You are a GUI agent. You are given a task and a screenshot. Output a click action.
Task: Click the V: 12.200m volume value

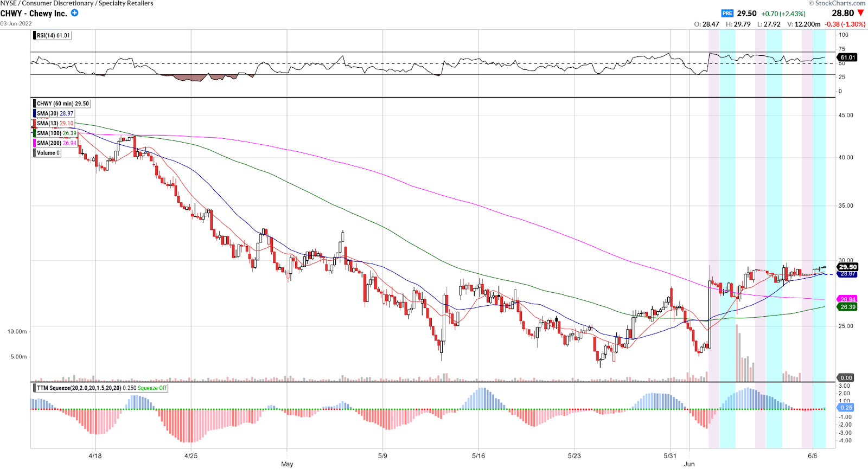click(x=803, y=24)
